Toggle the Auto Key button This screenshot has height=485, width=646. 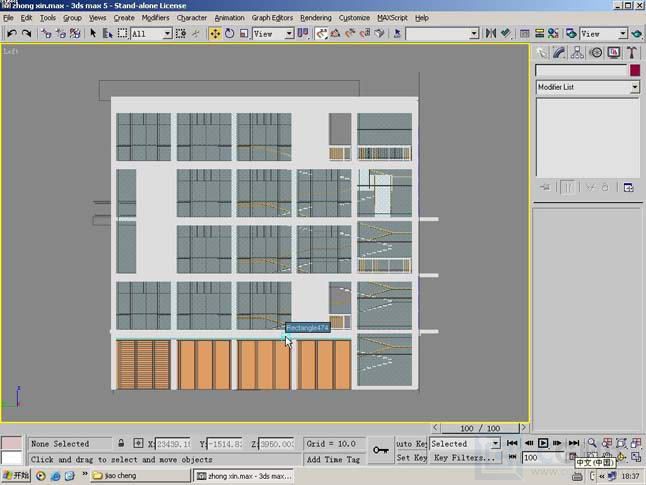click(411, 444)
